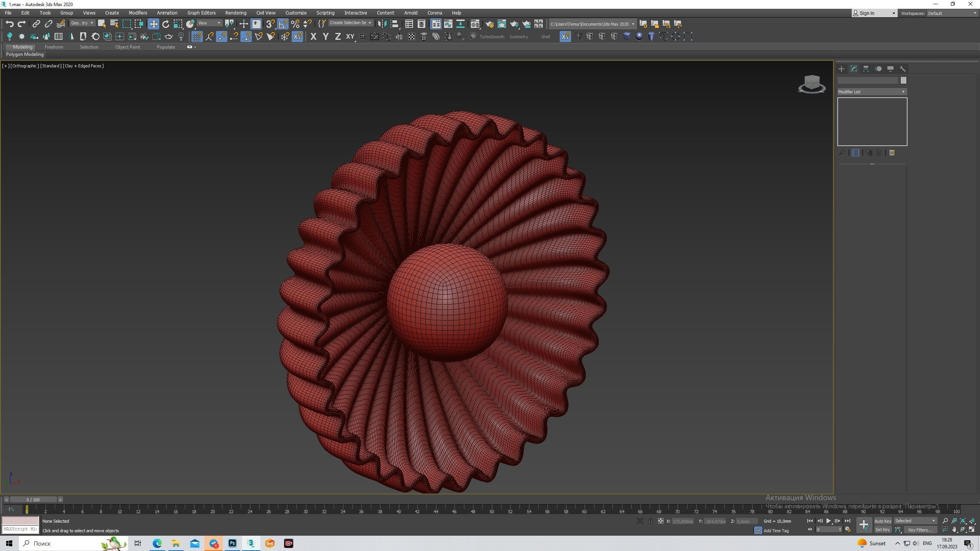Click the Render teapot icon

pos(514,24)
